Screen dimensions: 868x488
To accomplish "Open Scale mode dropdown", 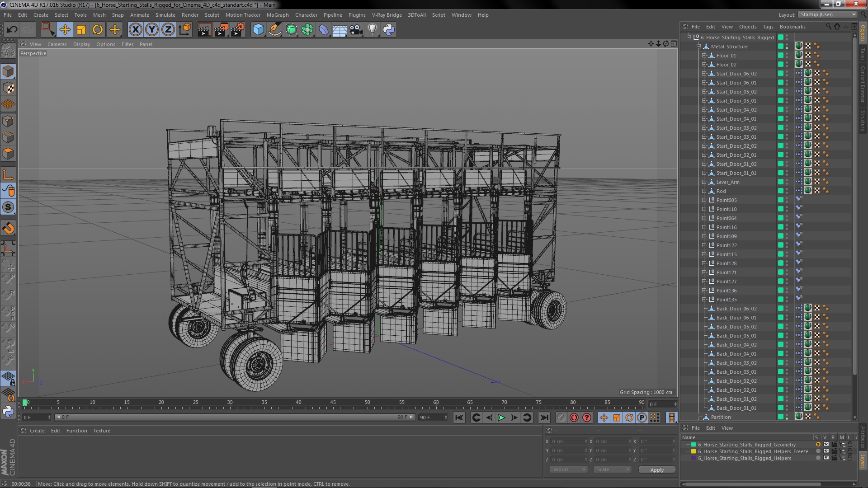I will coord(612,469).
